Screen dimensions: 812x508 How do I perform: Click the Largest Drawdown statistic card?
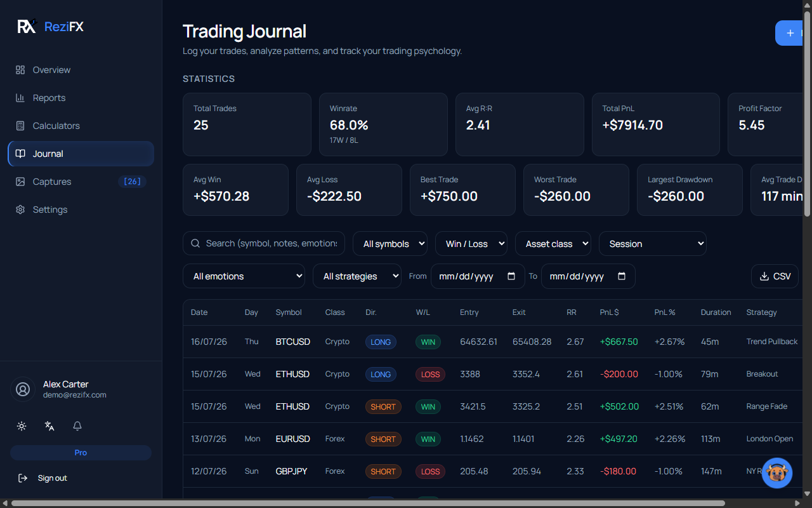[690, 190]
